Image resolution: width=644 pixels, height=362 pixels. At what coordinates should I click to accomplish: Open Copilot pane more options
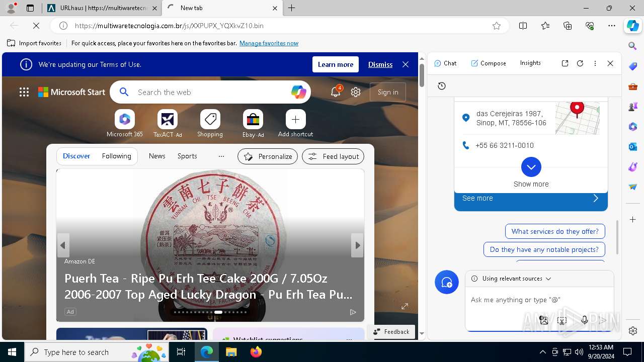click(595, 63)
